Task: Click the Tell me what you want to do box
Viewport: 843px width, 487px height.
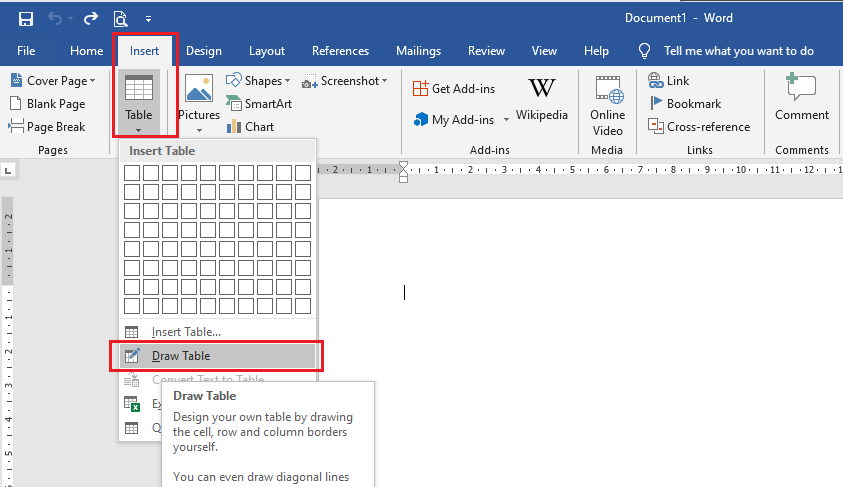Action: (x=738, y=51)
